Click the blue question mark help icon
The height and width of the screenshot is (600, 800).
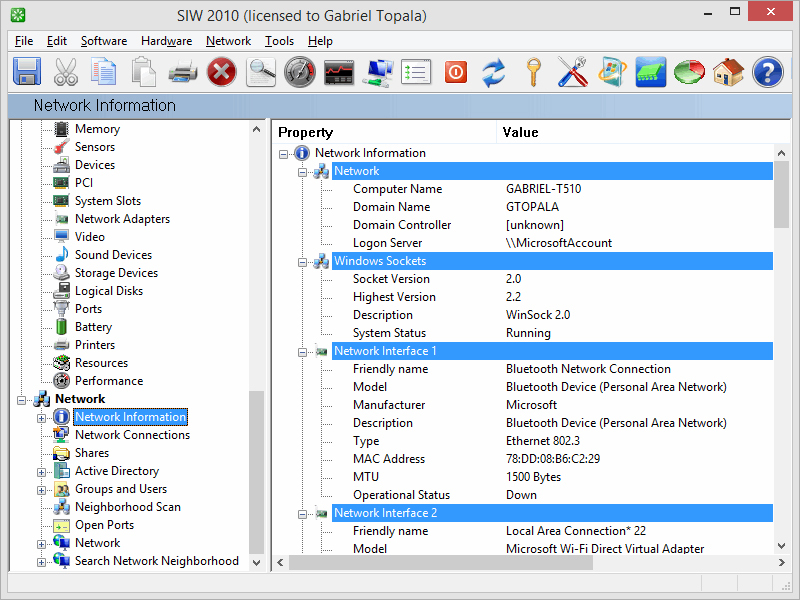tap(768, 72)
